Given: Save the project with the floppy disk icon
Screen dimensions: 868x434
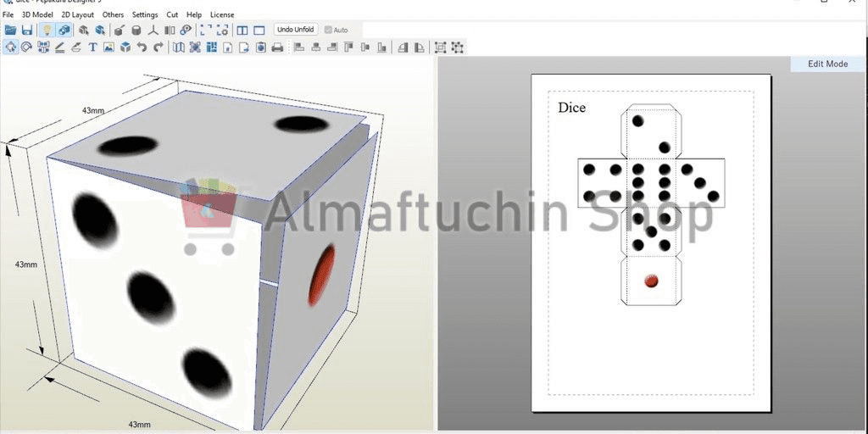Looking at the screenshot, I should (26, 30).
